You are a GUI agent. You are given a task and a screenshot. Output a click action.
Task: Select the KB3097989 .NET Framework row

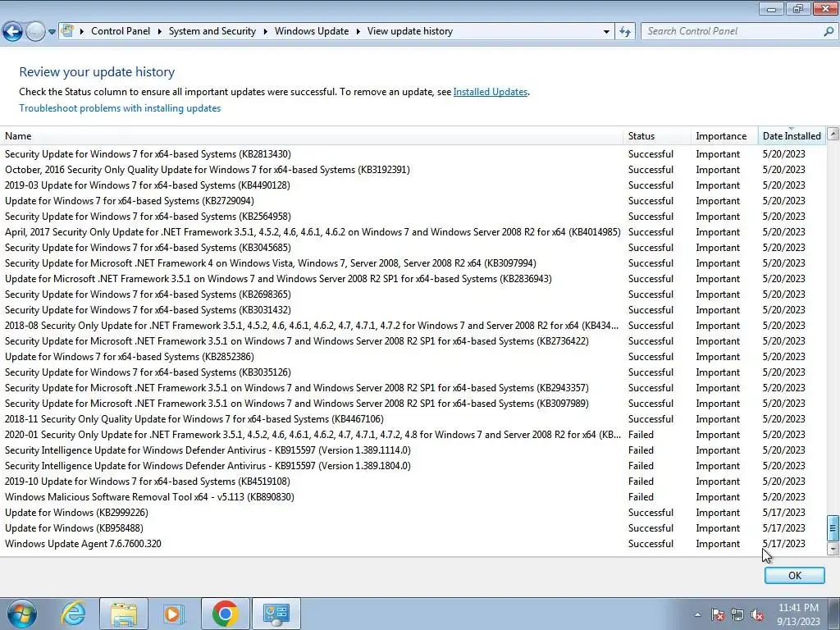click(x=413, y=404)
